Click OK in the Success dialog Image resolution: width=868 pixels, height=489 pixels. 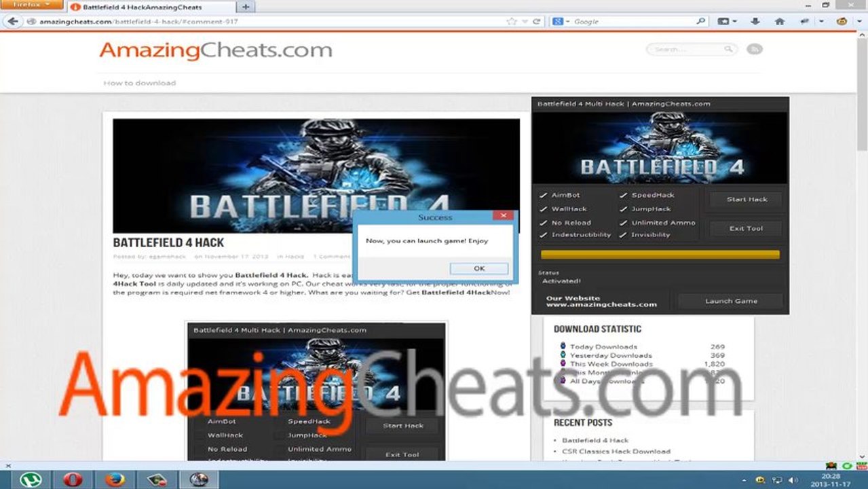479,269
